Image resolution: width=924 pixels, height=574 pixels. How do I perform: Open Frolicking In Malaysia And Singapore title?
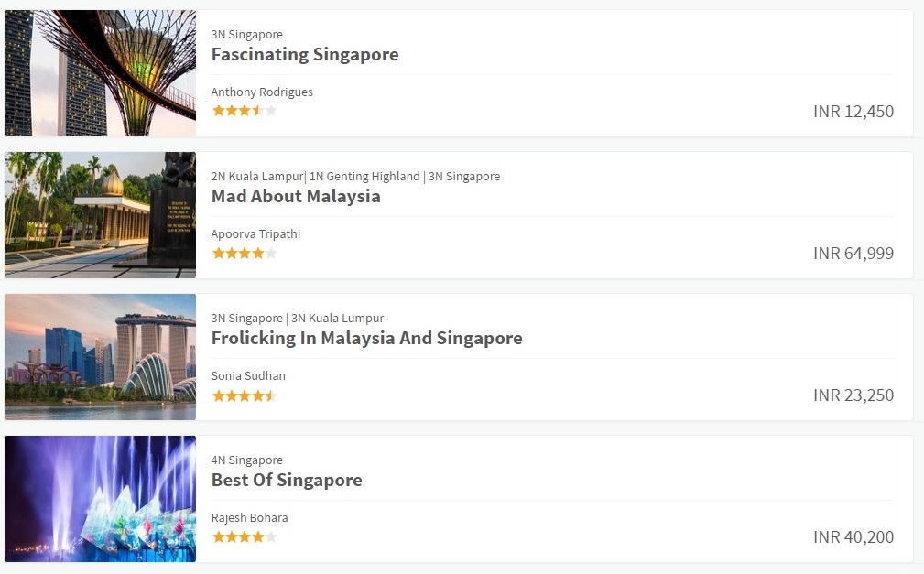[x=366, y=339]
